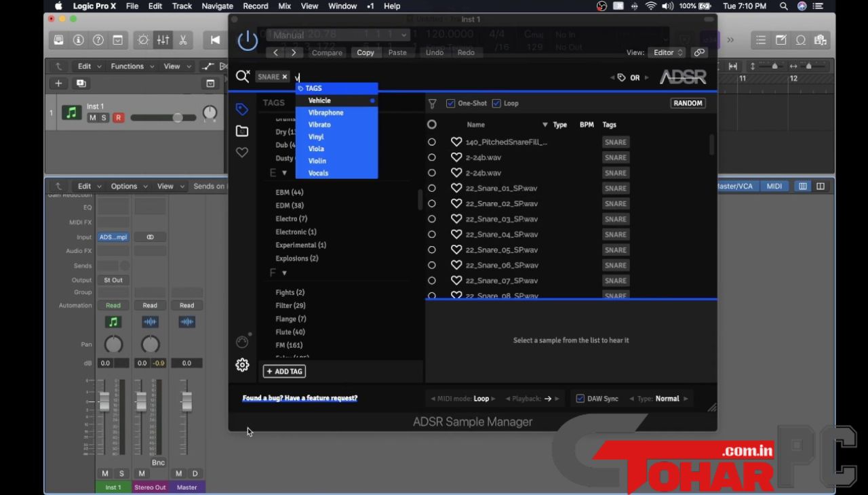Click the search magnifier icon in ADSR

(243, 77)
